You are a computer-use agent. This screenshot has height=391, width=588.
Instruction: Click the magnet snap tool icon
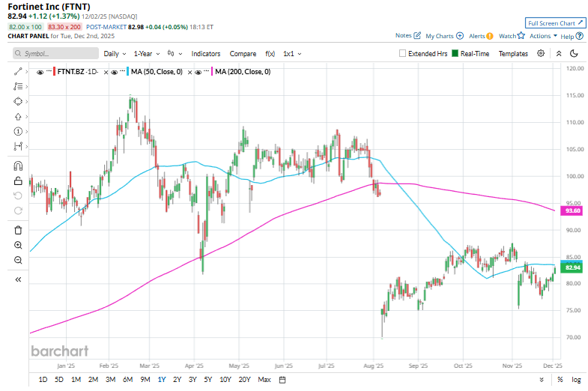(x=19, y=166)
